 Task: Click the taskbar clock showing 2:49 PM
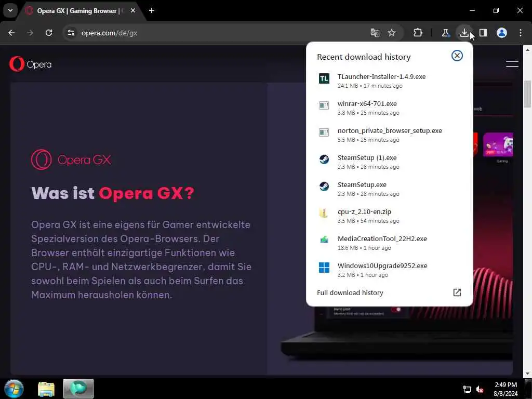[x=506, y=389]
